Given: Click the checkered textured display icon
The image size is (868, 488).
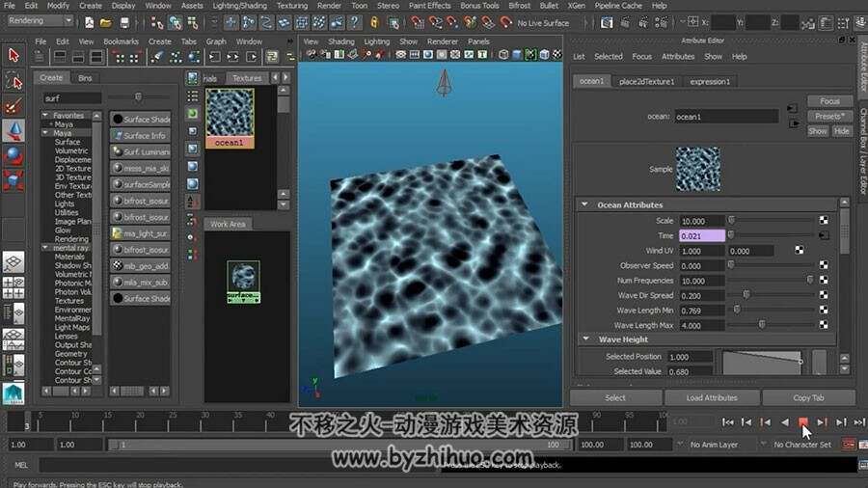Looking at the screenshot, I should (x=557, y=54).
